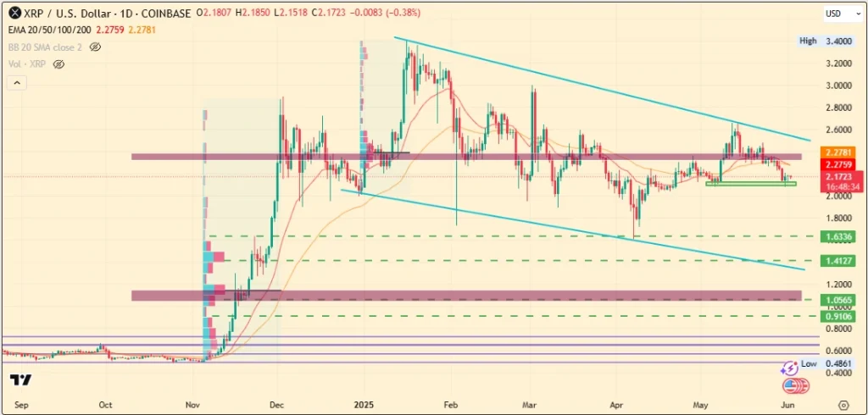Click the XRP coin logo icon
Image resolution: width=868 pixels, height=415 pixels.
point(14,12)
